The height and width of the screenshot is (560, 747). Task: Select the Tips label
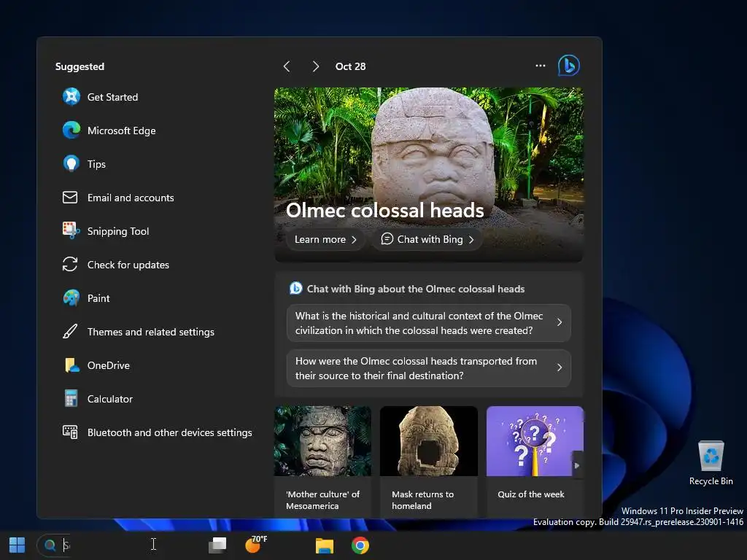(96, 164)
